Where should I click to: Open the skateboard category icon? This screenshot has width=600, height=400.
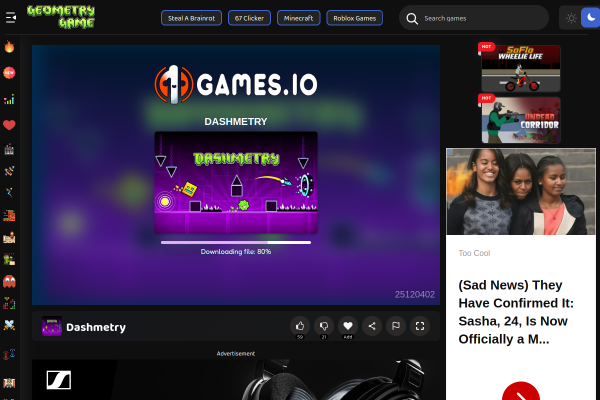point(9,171)
